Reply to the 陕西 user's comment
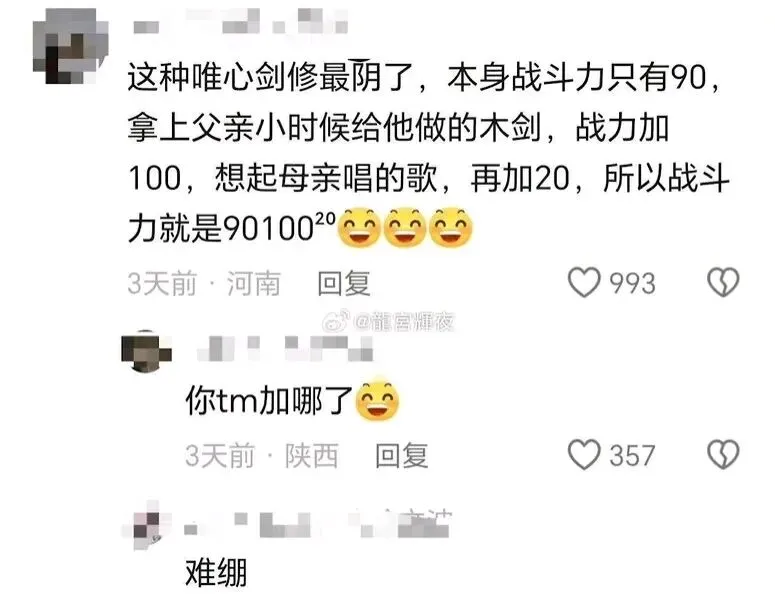 point(401,455)
